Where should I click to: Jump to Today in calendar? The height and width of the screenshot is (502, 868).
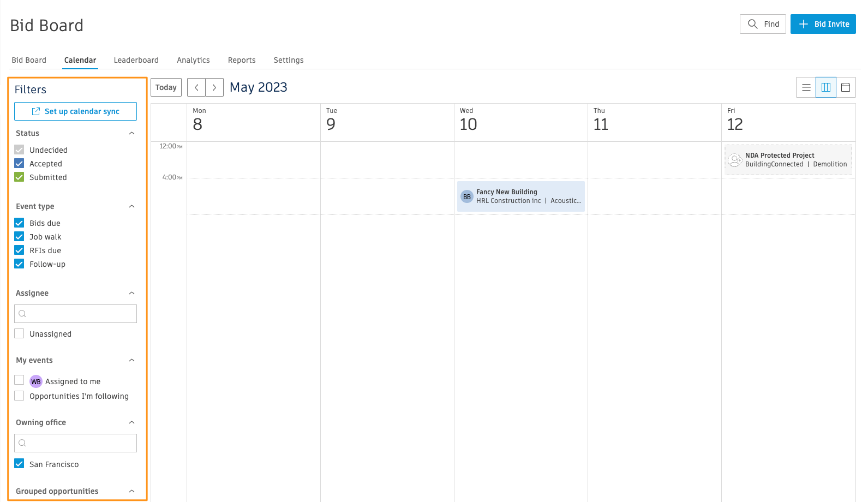pos(166,87)
